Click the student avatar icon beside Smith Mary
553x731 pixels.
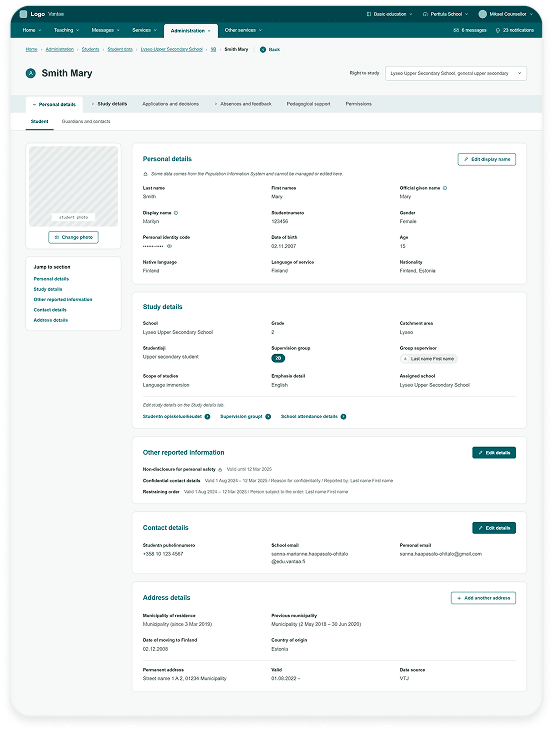pyautogui.click(x=31, y=73)
